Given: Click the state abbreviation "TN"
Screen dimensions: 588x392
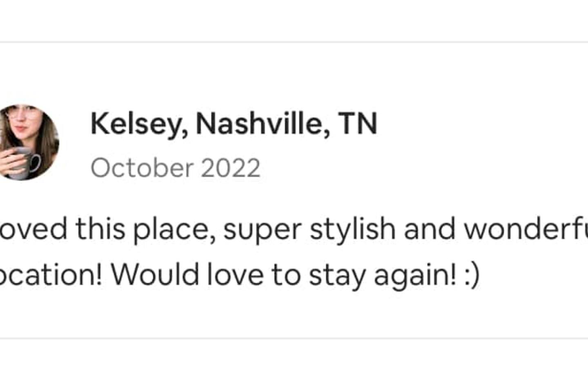Looking at the screenshot, I should (357, 124).
